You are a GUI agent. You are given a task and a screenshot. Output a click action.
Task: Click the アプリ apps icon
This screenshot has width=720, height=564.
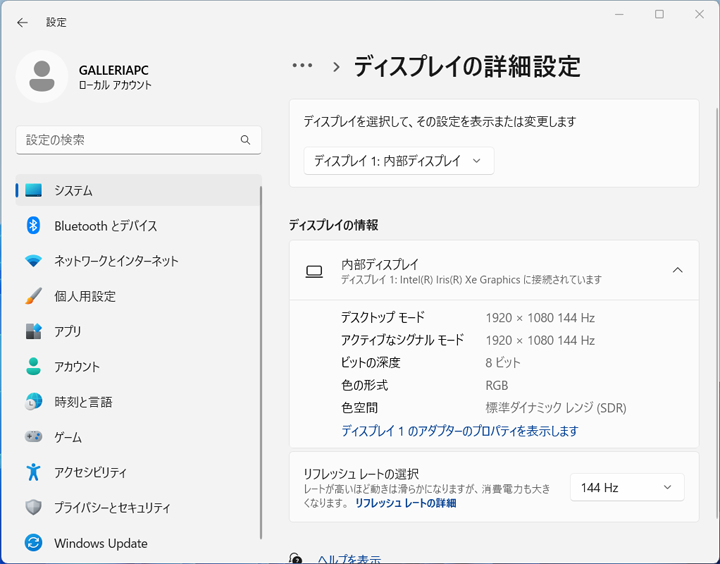pyautogui.click(x=33, y=331)
